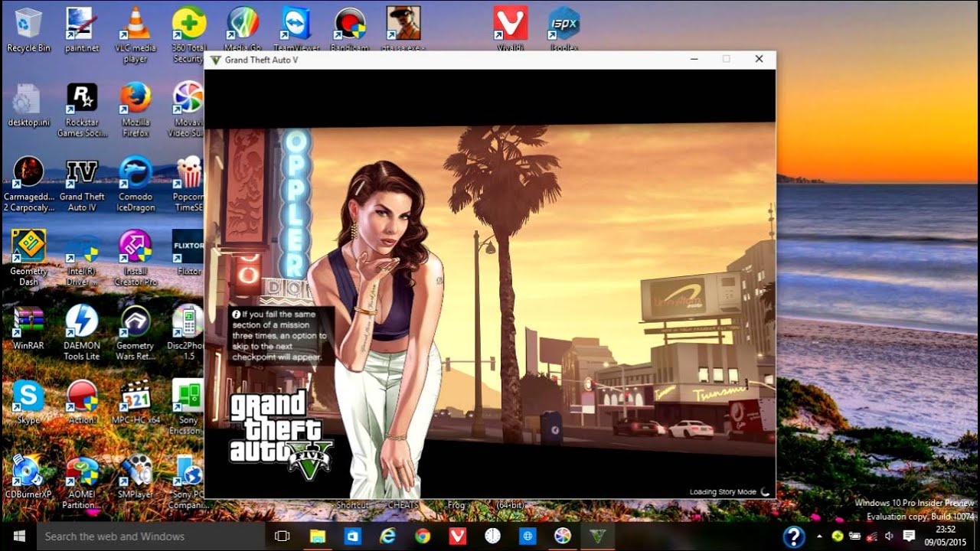
Task: Launch the Grand Theft Auto IV shortcut
Action: [x=82, y=184]
